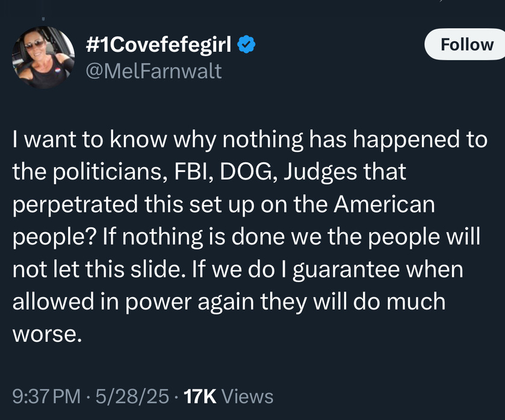This screenshot has width=505, height=420.
Task: Click the word "American" in the post
Action: (384, 204)
